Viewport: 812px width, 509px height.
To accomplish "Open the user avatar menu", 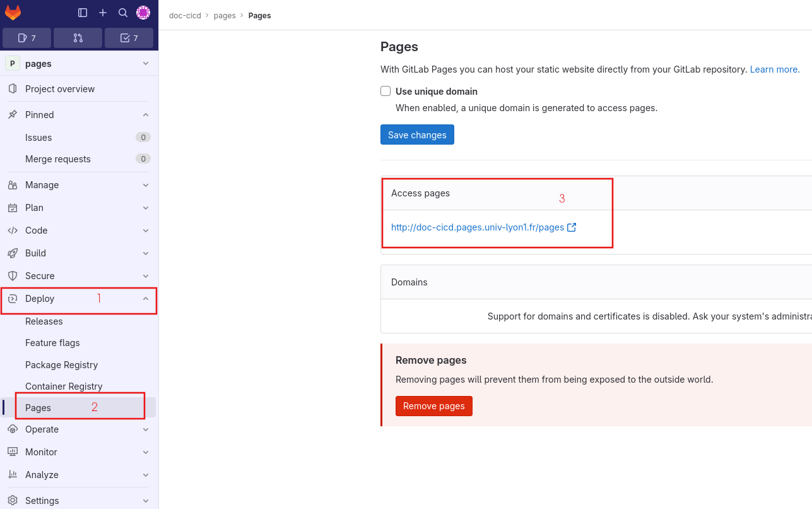I will [144, 13].
